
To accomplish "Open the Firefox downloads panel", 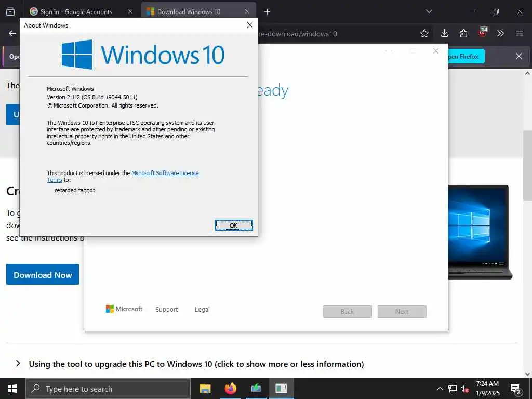I will (x=445, y=33).
